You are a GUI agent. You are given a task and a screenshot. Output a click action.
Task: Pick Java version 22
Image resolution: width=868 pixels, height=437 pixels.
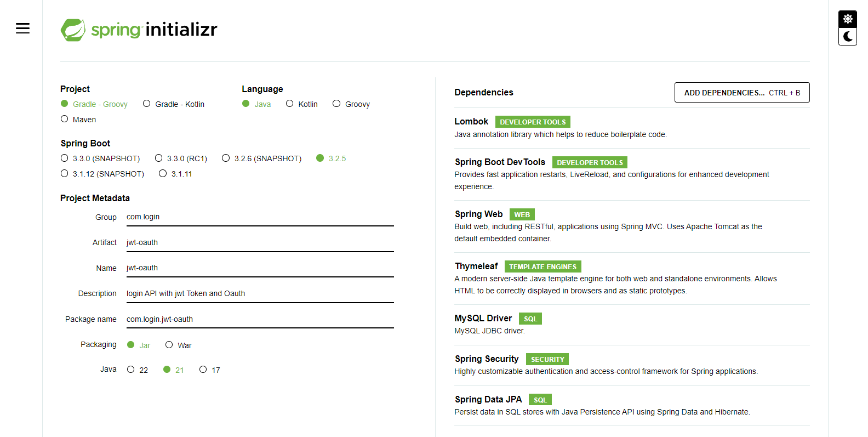(x=138, y=370)
